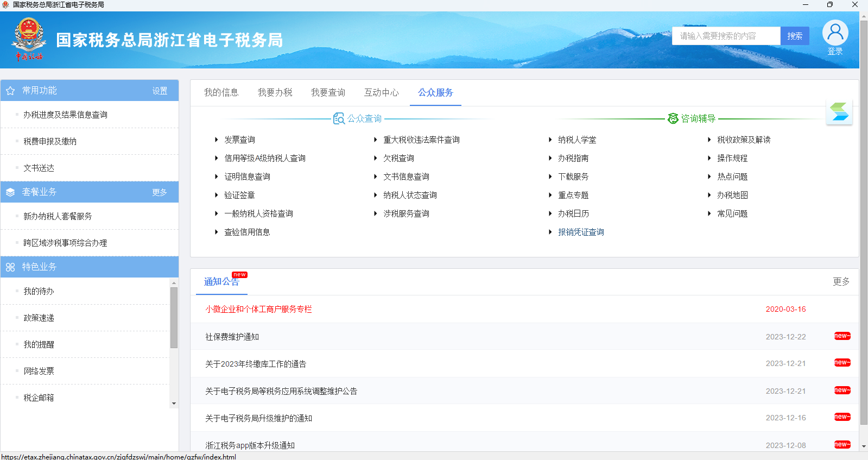The image size is (868, 460).
Task: Open 发票查询 link
Action: (x=239, y=140)
